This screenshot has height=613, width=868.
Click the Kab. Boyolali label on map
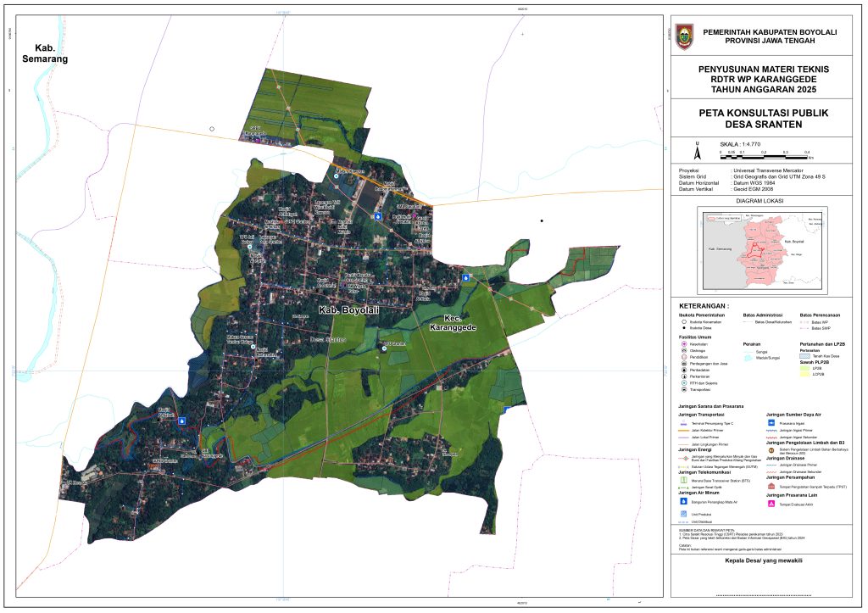click(348, 312)
